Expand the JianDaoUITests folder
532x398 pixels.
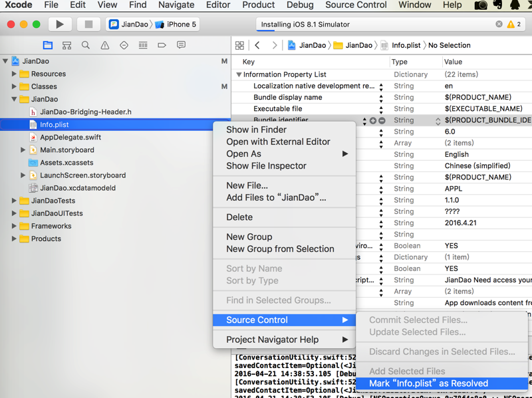(x=14, y=213)
